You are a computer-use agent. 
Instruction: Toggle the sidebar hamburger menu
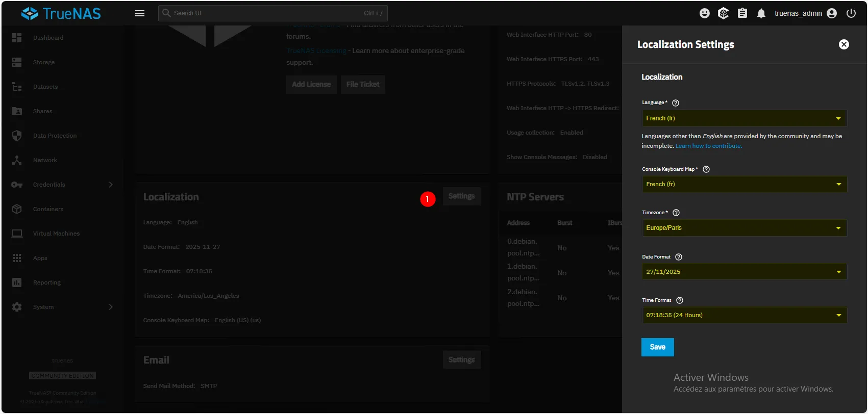(140, 13)
